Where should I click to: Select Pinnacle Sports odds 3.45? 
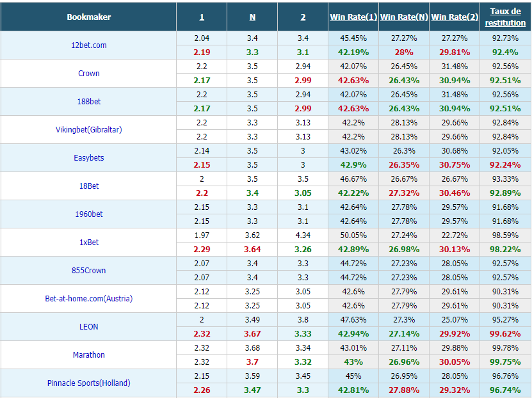coord(303,376)
